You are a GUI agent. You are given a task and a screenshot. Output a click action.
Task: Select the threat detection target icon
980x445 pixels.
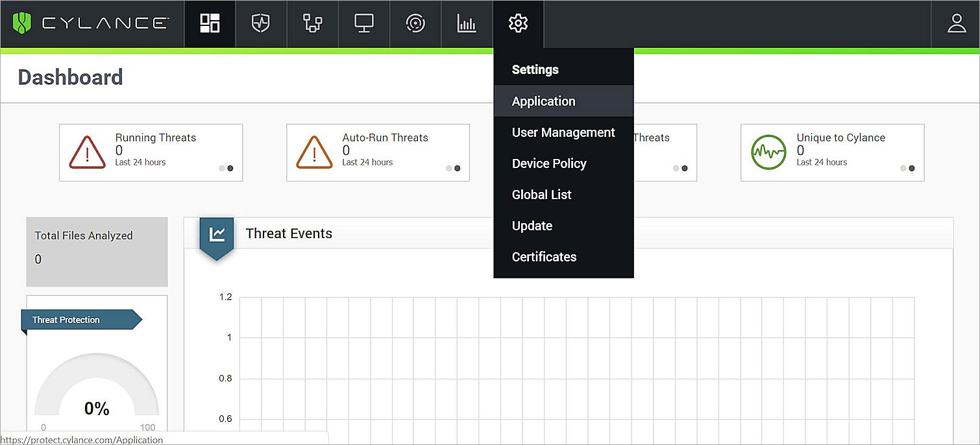(415, 23)
